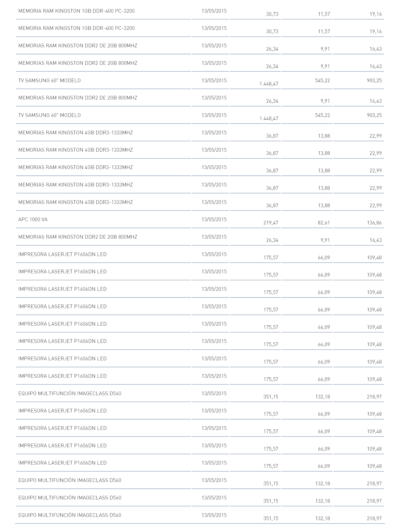Select the 136,86 net value cell

(x=374, y=223)
